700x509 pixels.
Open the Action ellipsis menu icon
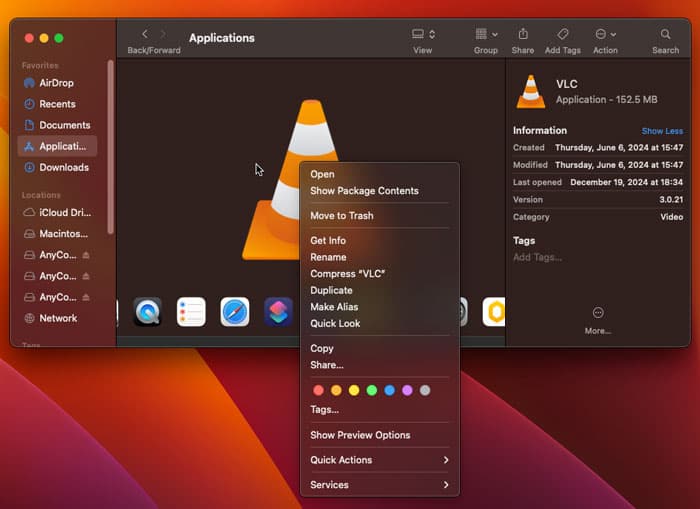pos(600,34)
